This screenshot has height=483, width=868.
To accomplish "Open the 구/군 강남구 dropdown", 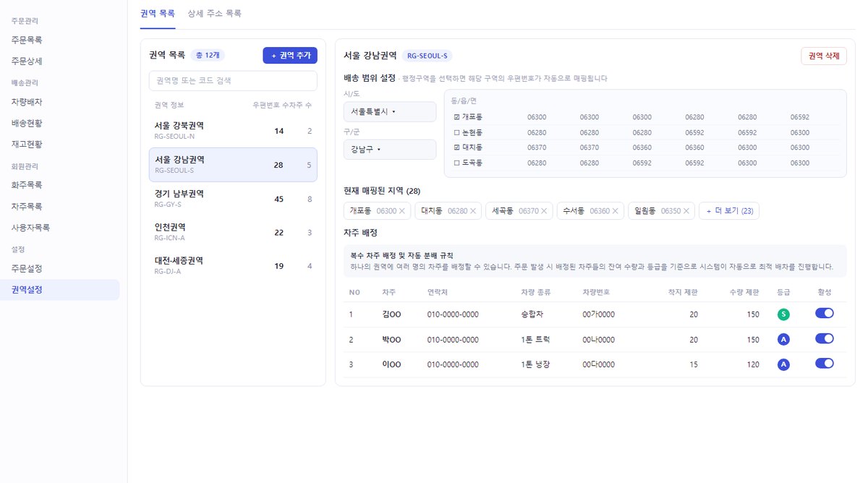I will tap(390, 150).
